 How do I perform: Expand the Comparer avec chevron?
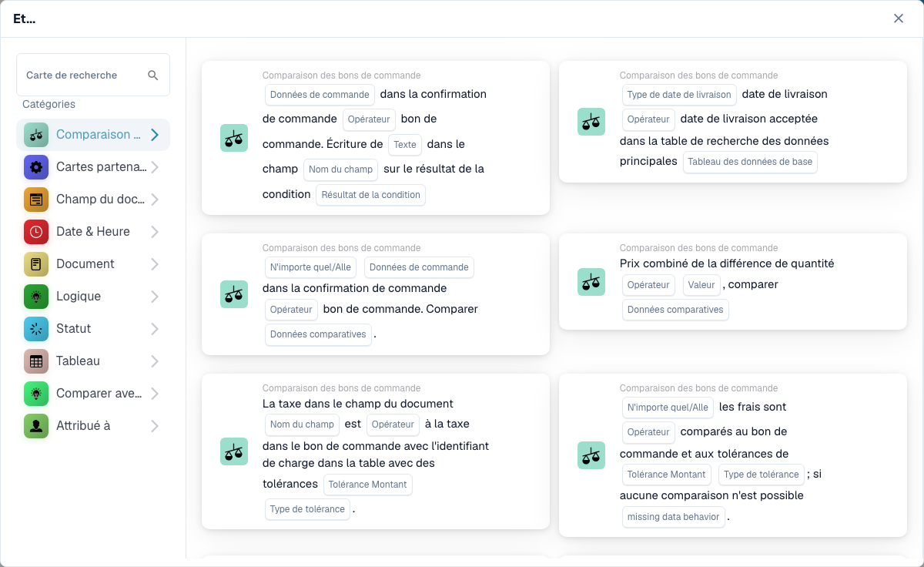[155, 394]
